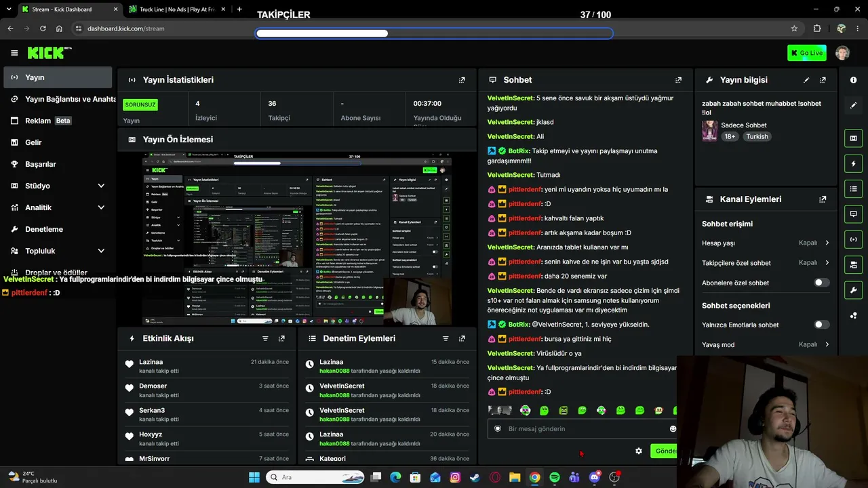This screenshot has width=868, height=488.
Task: Open Discord from the taskbar
Action: coord(595,477)
